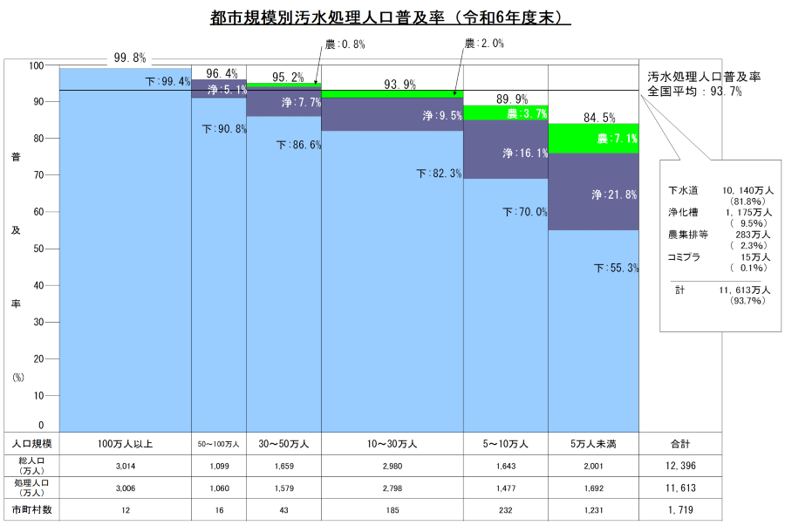Select the 浄:5.1% purple segment label

point(227,89)
